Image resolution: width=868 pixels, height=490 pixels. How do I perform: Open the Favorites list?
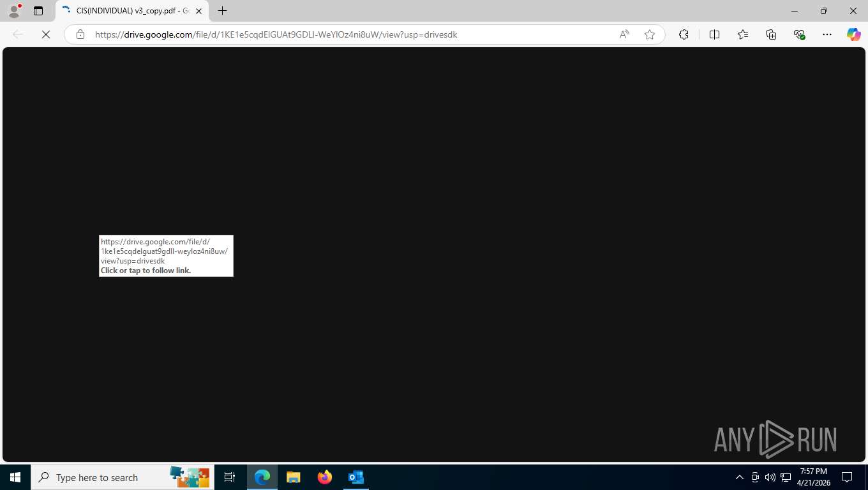point(743,34)
